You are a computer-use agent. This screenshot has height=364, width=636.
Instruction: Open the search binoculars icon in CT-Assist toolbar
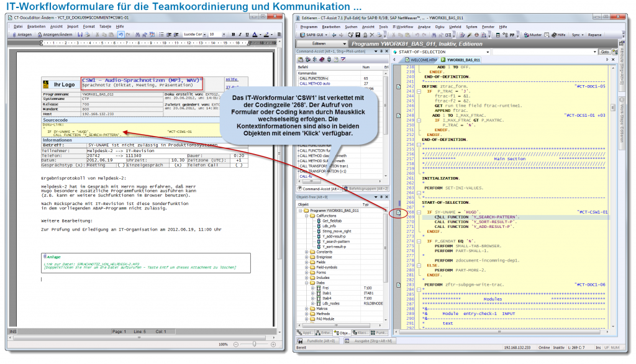[433, 35]
